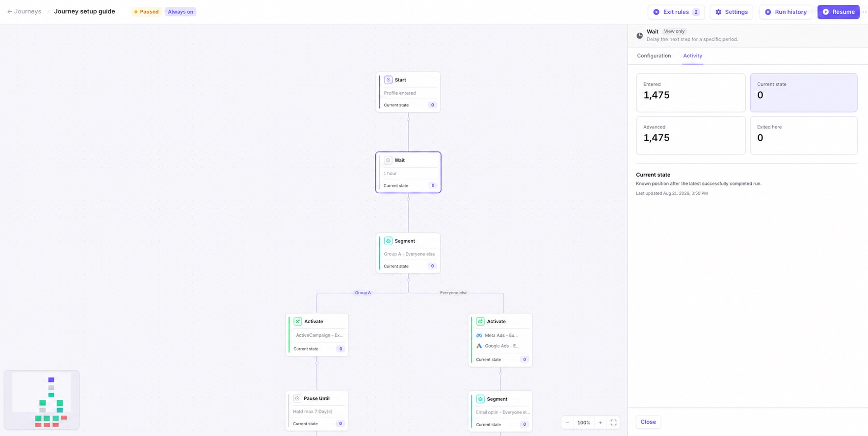Click the Wait clock icon in the side panel header
The image size is (868, 436).
pos(640,35)
